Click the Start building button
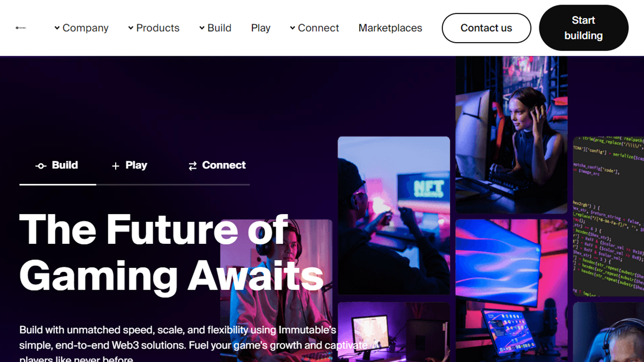The image size is (644, 362). coord(584,28)
